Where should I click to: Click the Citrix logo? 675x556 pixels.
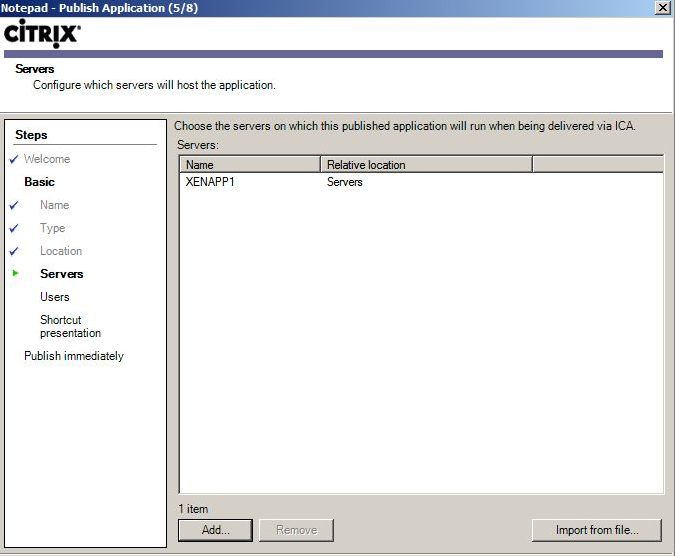pos(42,33)
